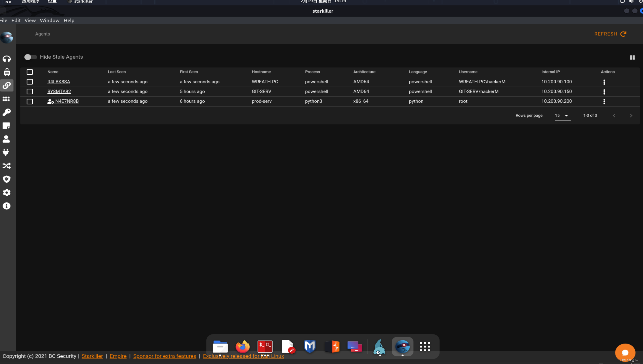Check the BY8MTA92 agent checkbox
Image resolution: width=643 pixels, height=364 pixels.
point(30,91)
